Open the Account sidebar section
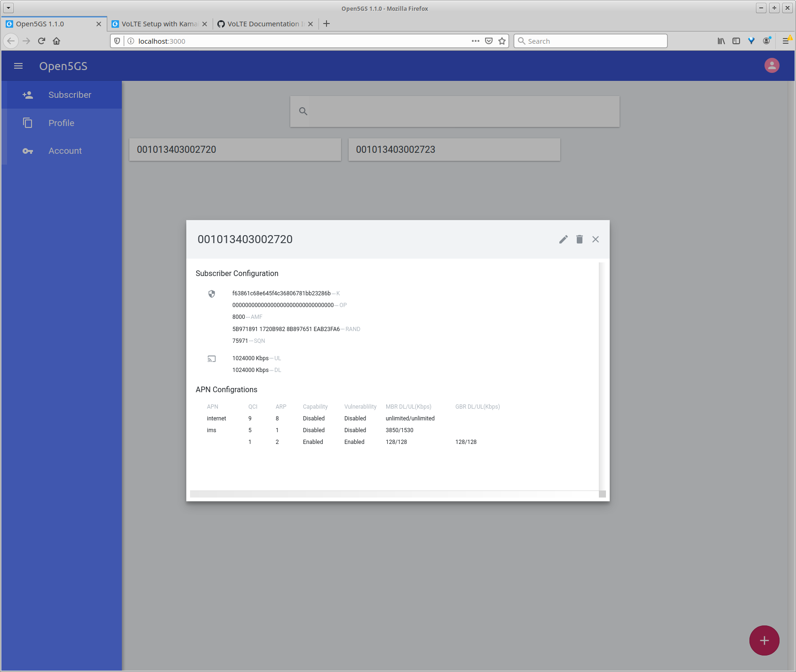This screenshot has width=796, height=672. coord(62,151)
